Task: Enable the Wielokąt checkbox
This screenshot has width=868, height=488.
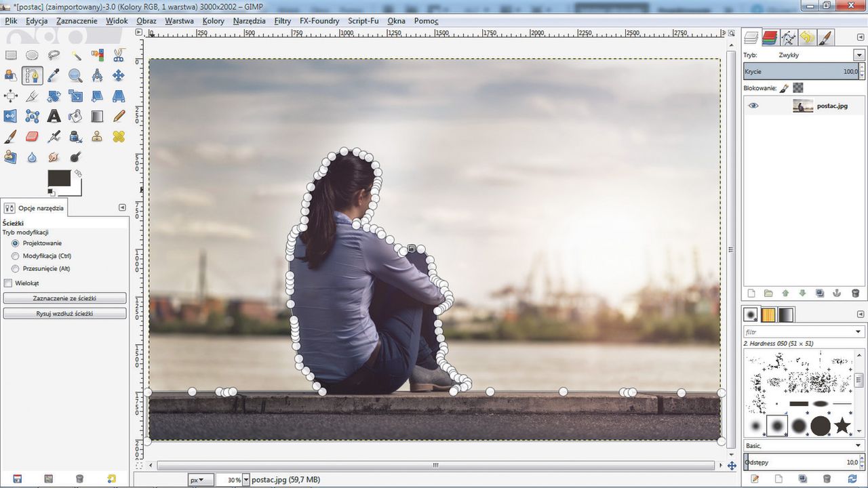Action: [8, 283]
